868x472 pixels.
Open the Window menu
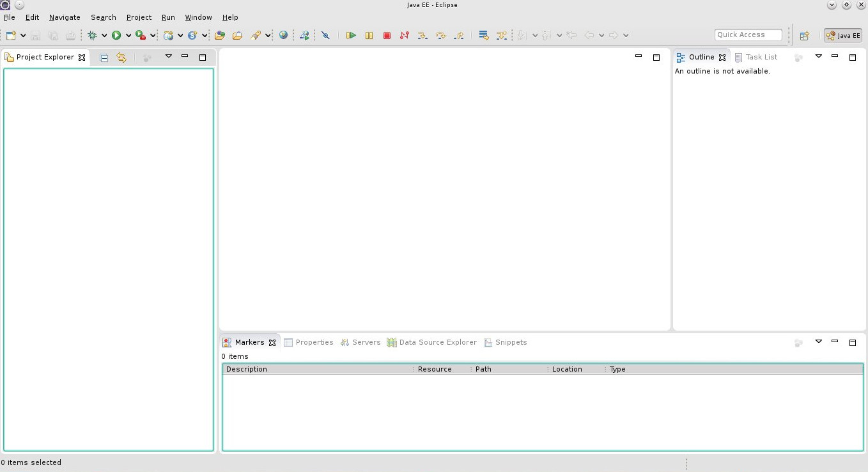[198, 17]
